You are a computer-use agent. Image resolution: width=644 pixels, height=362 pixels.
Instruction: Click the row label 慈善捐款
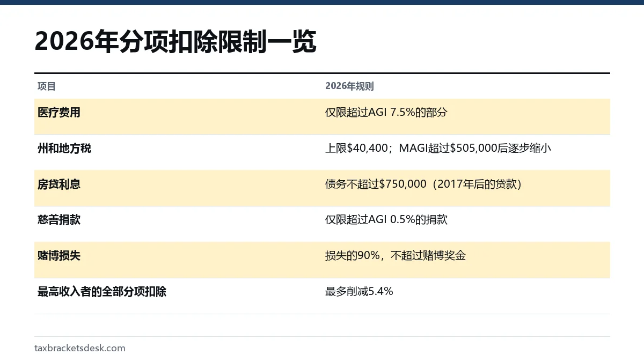coord(59,220)
